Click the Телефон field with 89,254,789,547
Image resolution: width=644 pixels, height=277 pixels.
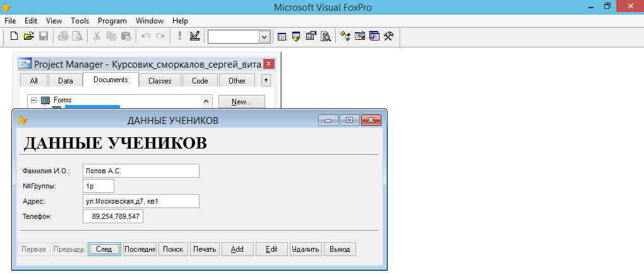tap(113, 216)
